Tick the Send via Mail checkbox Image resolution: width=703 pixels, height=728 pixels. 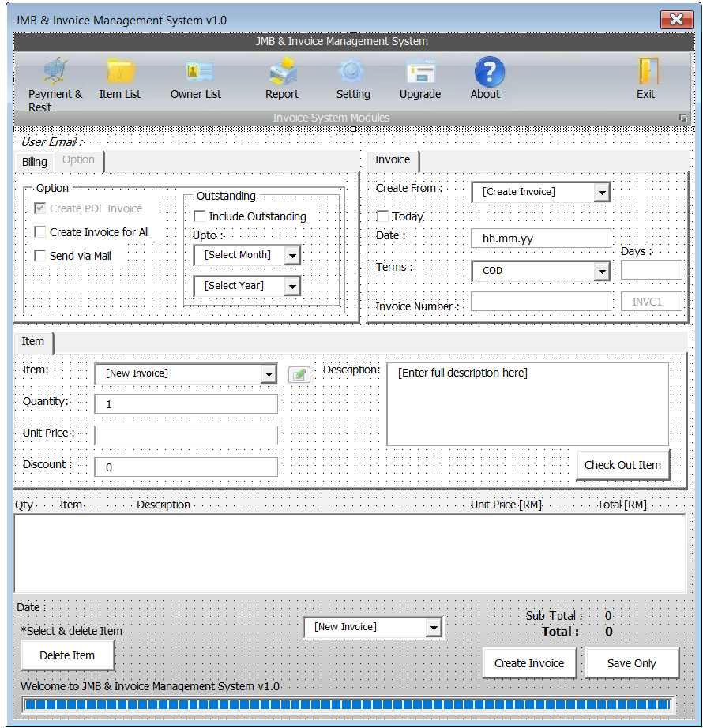pos(40,255)
